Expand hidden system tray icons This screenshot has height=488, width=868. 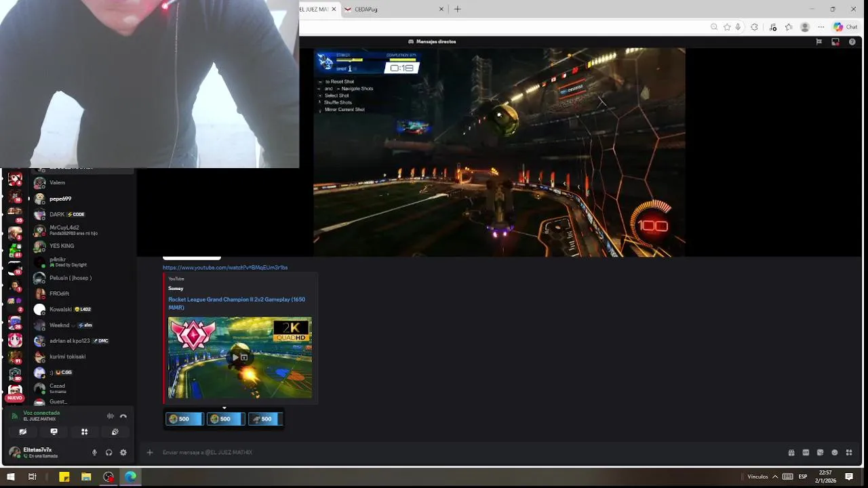coord(775,476)
